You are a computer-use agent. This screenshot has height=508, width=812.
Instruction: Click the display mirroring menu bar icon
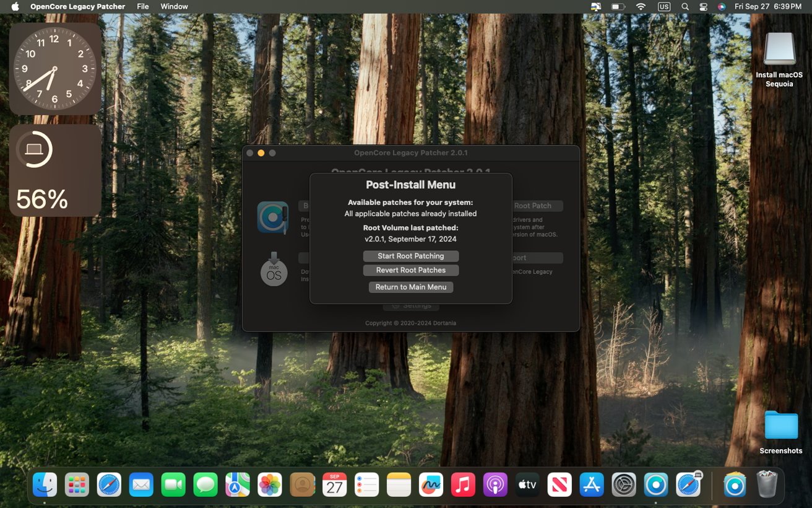tap(596, 6)
